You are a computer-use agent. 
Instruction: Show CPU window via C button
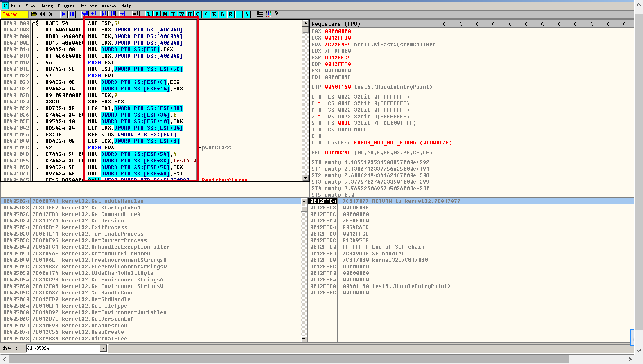198,14
